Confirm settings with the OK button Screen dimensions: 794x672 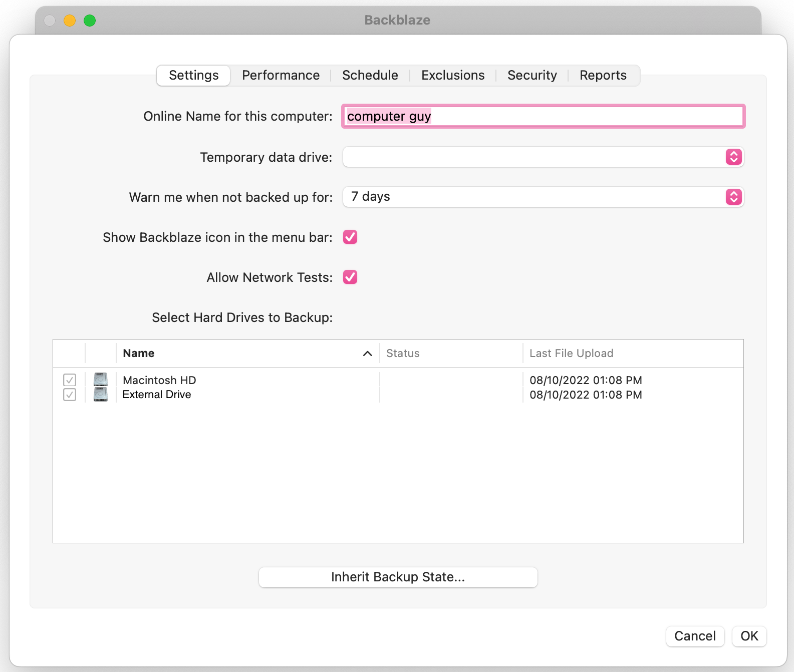(749, 636)
